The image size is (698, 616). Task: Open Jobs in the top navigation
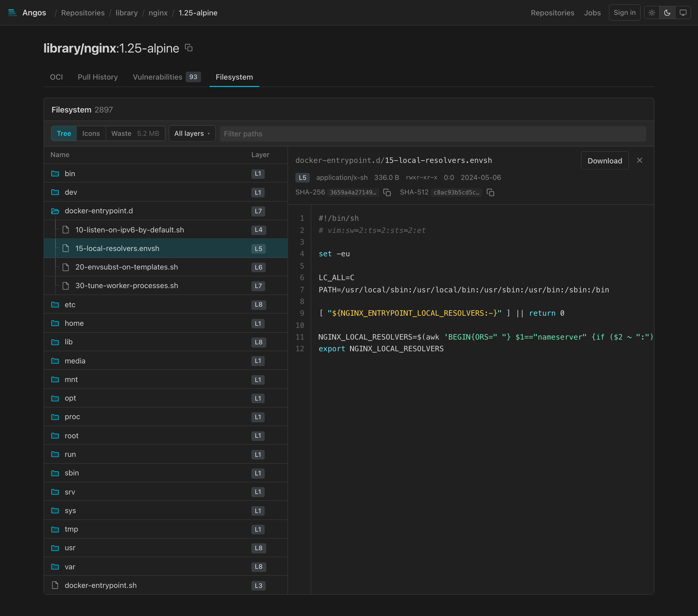[x=592, y=13]
